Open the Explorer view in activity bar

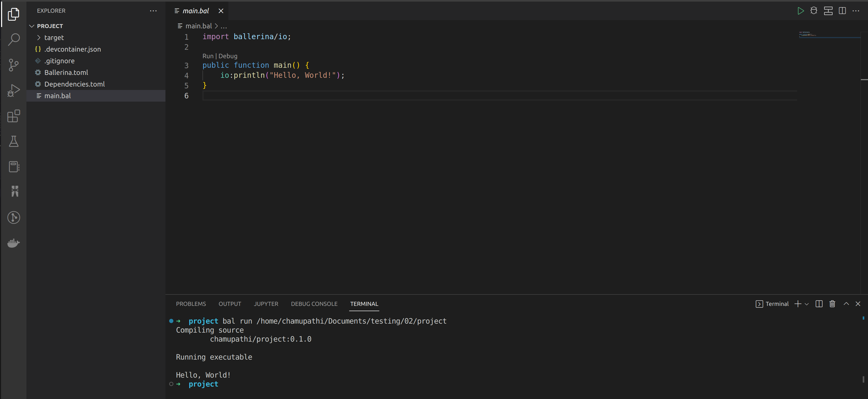(x=13, y=14)
